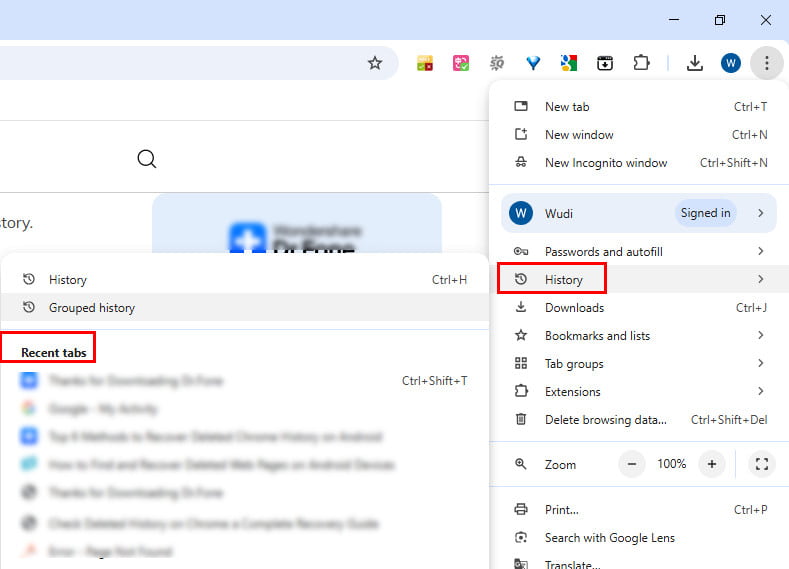
Task: Click Search with Google Lens
Action: pos(609,538)
